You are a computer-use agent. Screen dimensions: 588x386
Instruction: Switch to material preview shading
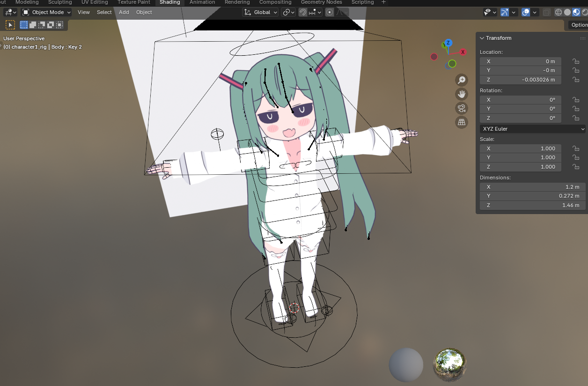(x=576, y=12)
